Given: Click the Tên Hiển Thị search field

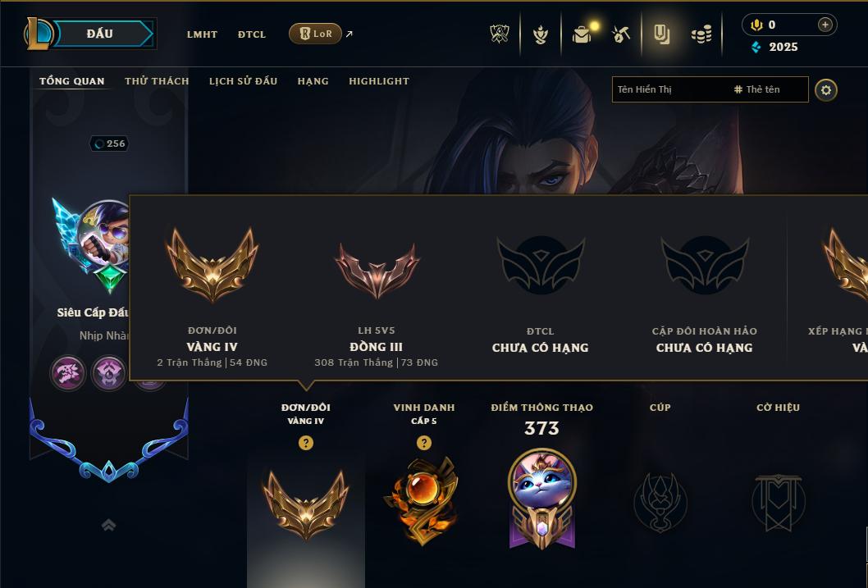Looking at the screenshot, I should tap(710, 89).
